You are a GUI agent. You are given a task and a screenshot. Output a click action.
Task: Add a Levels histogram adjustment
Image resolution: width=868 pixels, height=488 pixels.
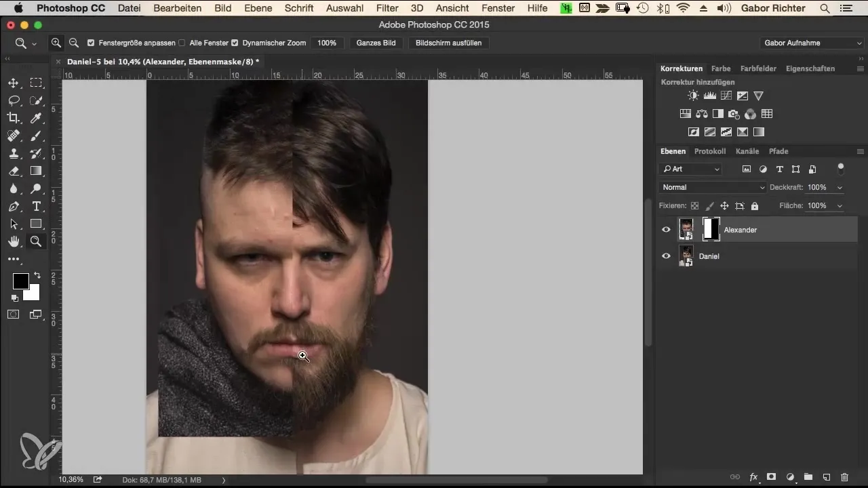tap(709, 96)
